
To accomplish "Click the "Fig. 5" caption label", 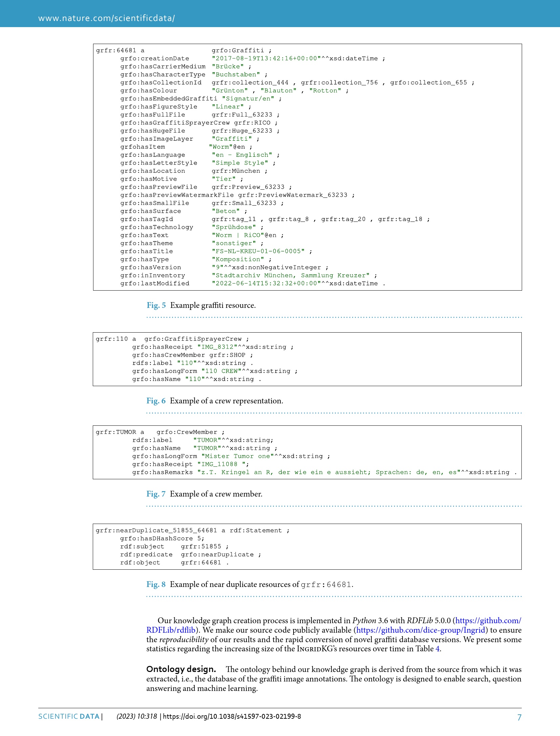I will (156, 305).
